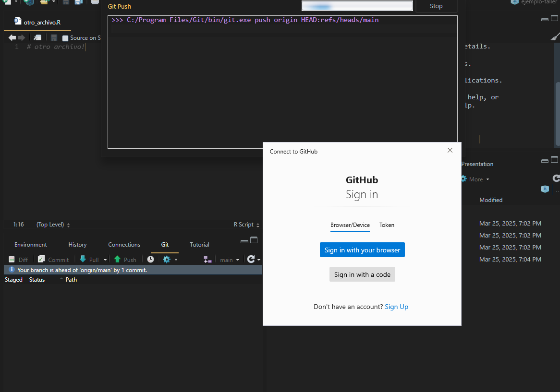
Task: Expand the Pull options dropdown arrow
Action: pos(105,260)
